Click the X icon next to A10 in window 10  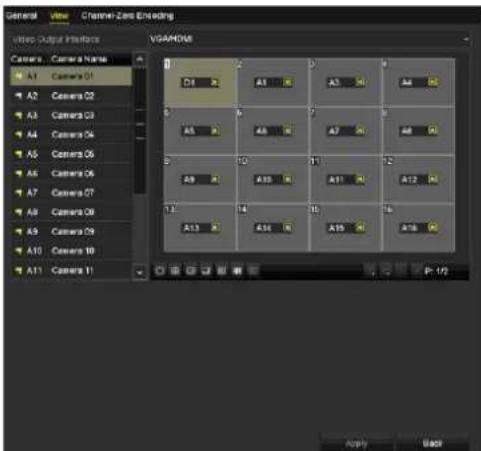click(x=287, y=180)
